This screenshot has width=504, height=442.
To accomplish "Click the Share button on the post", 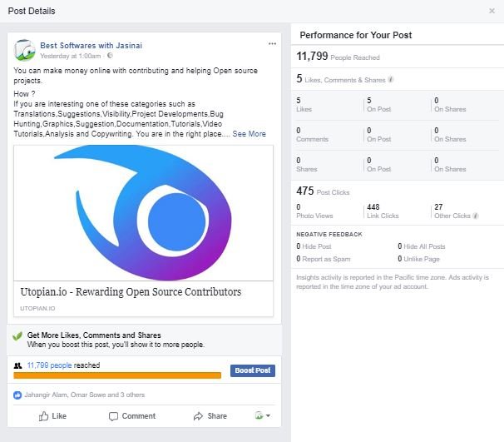I will click(x=210, y=416).
